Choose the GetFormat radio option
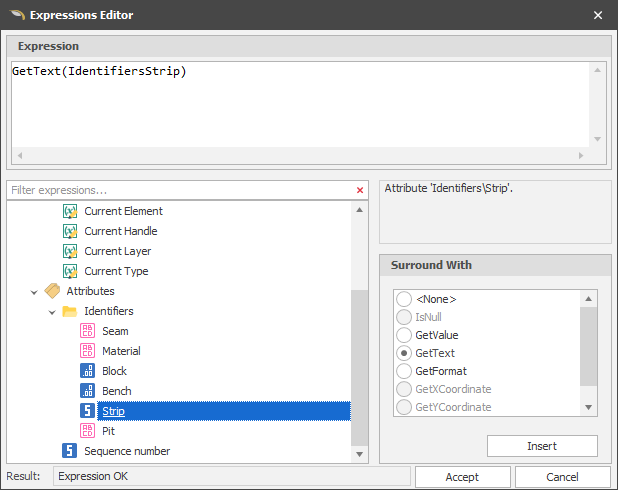The width and height of the screenshot is (618, 490). click(x=404, y=371)
